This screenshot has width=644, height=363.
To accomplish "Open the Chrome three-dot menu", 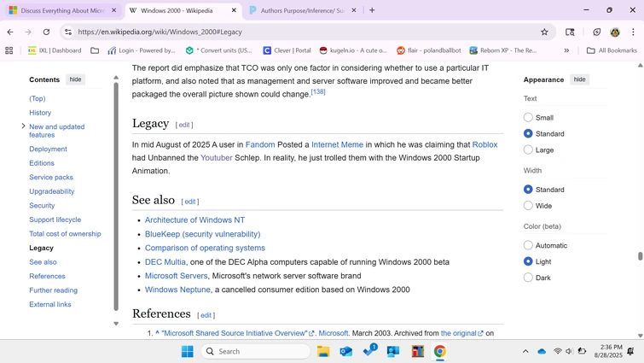I will [633, 32].
